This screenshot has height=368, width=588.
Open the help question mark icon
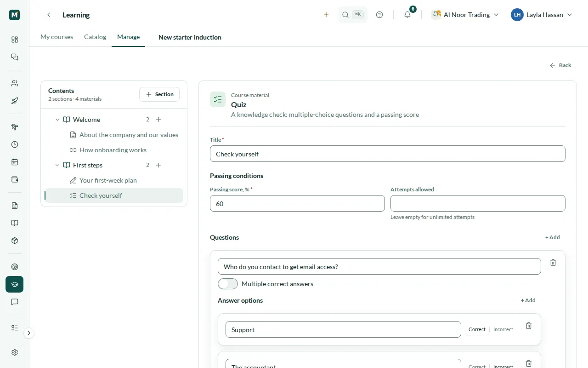point(379,15)
